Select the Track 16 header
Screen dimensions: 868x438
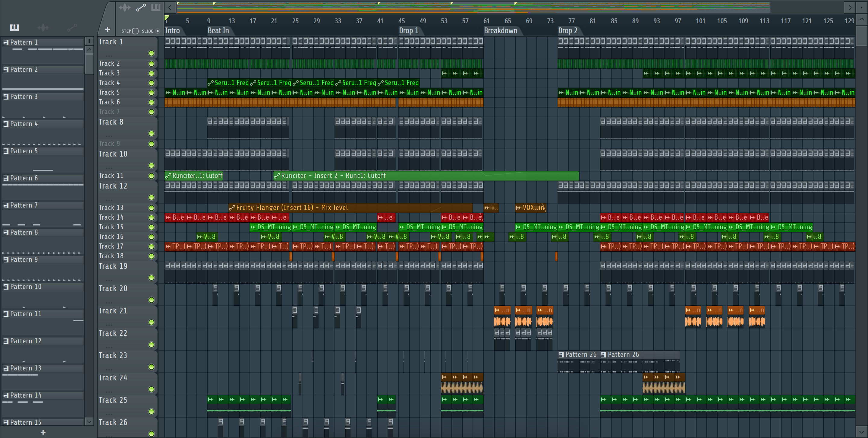[127, 237]
